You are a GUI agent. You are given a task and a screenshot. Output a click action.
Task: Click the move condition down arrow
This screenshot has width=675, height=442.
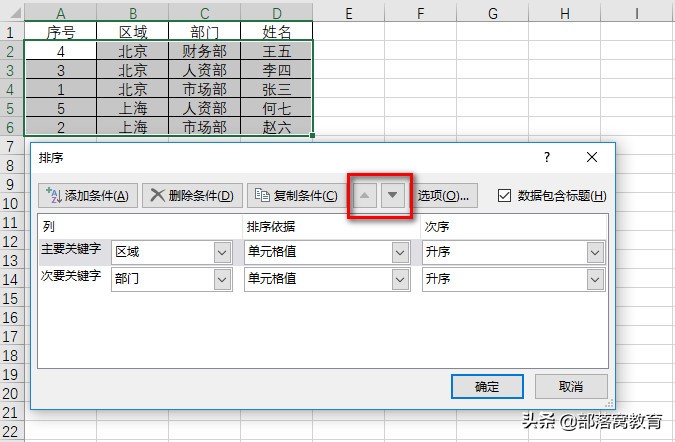pyautogui.click(x=392, y=195)
